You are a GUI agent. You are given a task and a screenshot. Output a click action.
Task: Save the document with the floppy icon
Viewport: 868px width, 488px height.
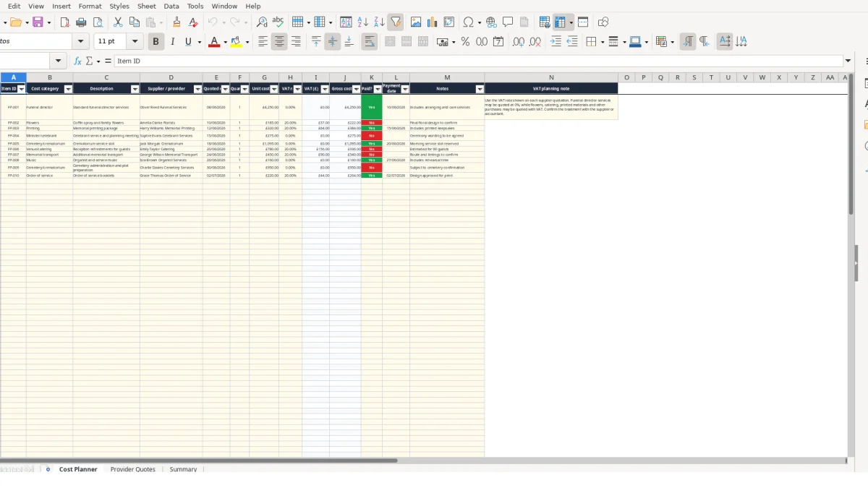pyautogui.click(x=38, y=22)
